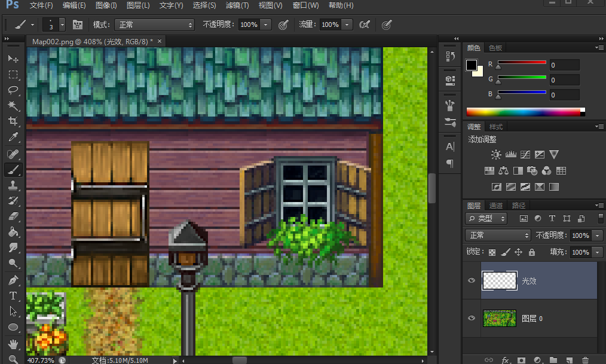
Task: Add a Curves adjustment
Action: [525, 155]
